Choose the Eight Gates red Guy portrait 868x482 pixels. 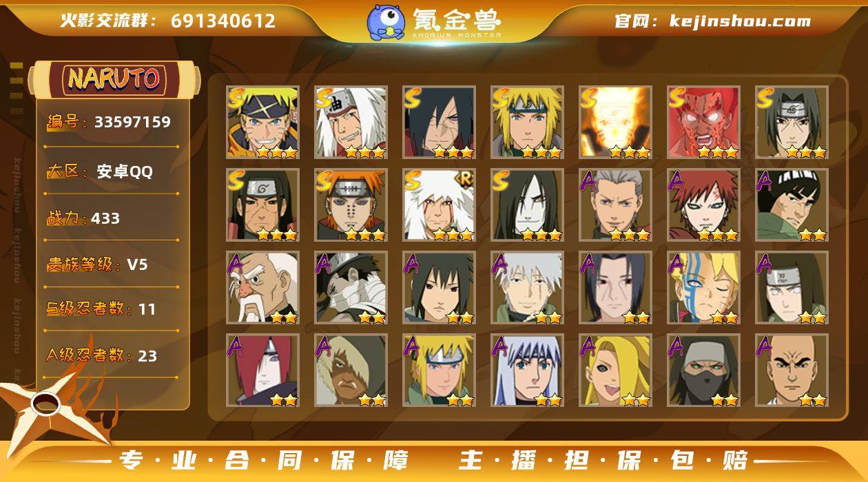[x=703, y=122]
